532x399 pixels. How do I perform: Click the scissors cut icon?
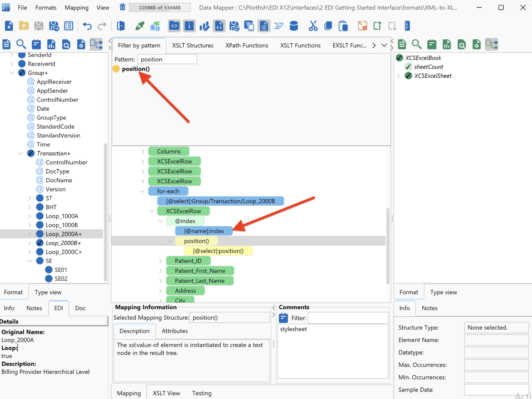tap(313, 26)
